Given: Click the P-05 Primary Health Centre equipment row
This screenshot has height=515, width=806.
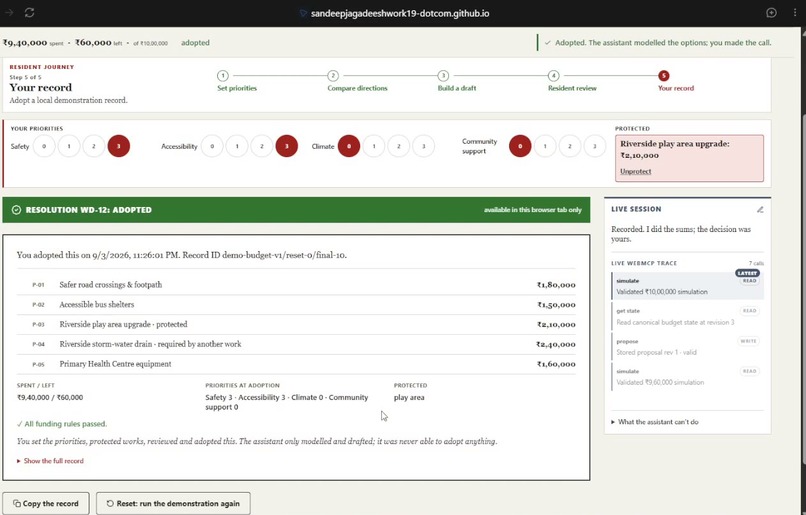Looking at the screenshot, I should [296, 364].
